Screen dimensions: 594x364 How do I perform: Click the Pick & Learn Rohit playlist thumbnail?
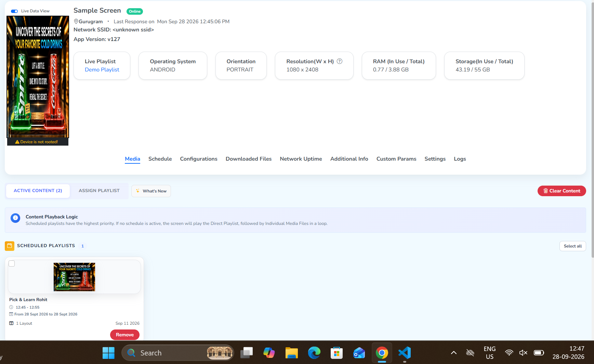click(x=74, y=277)
